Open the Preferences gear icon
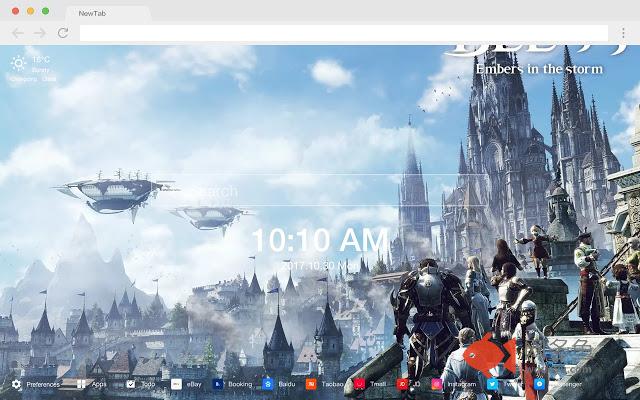 [x=16, y=384]
